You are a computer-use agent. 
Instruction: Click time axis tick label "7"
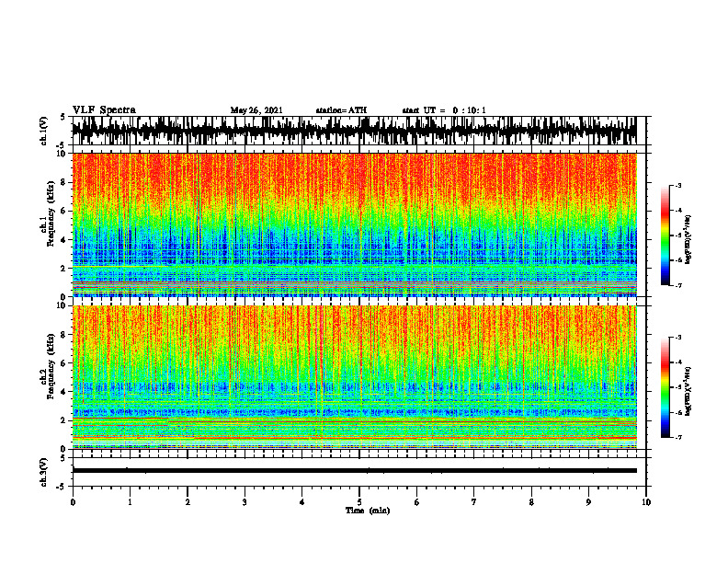coord(474,502)
